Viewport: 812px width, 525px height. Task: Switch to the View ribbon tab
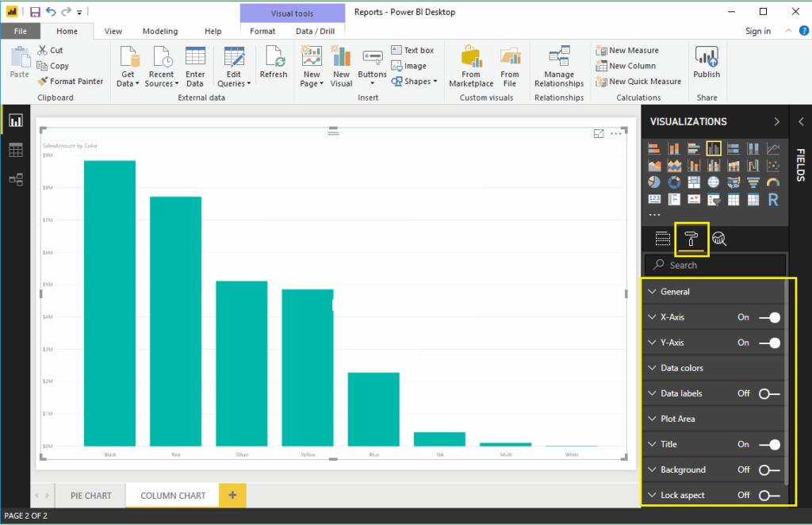coord(113,31)
